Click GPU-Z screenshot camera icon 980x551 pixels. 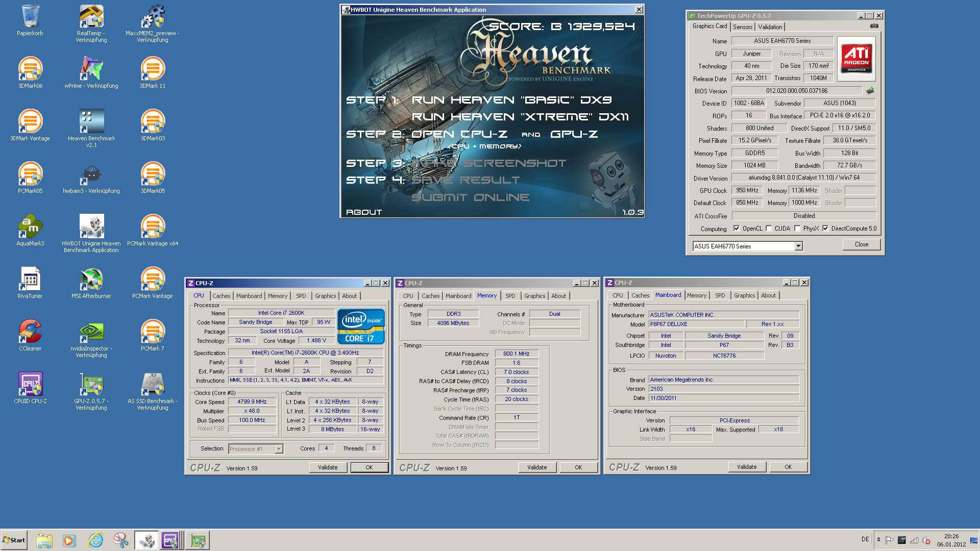[x=874, y=26]
